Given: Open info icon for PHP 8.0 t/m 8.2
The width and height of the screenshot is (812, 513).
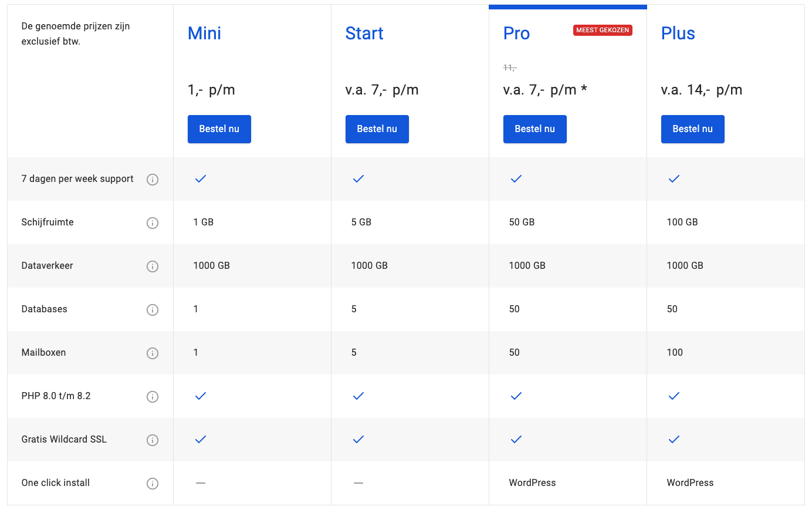Looking at the screenshot, I should [x=153, y=397].
